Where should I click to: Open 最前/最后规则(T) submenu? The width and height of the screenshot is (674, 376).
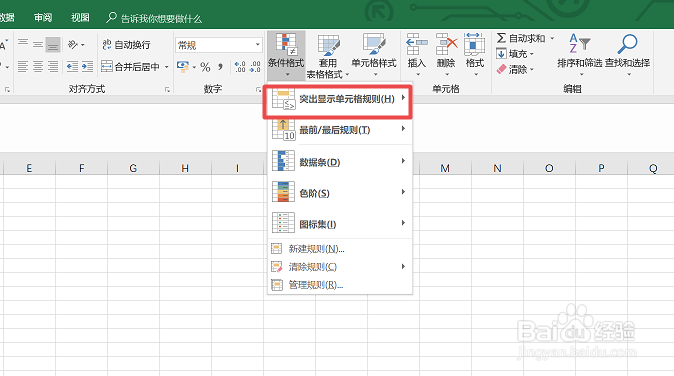point(339,130)
